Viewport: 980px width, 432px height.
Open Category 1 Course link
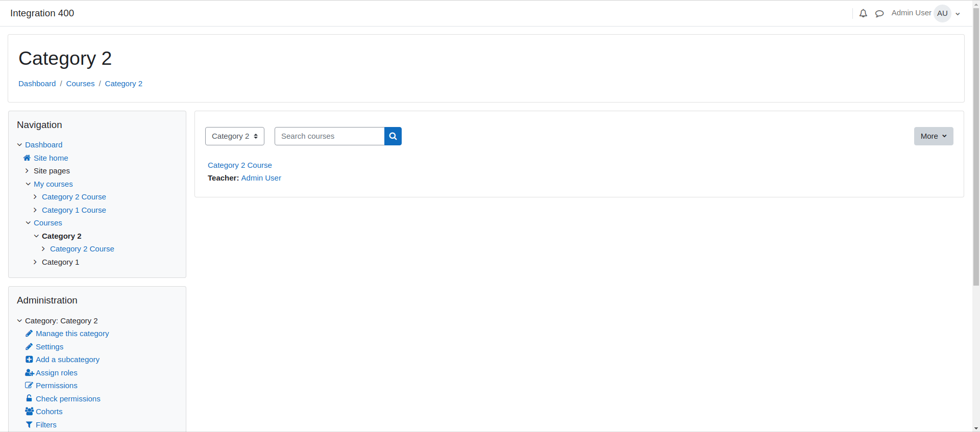[74, 210]
